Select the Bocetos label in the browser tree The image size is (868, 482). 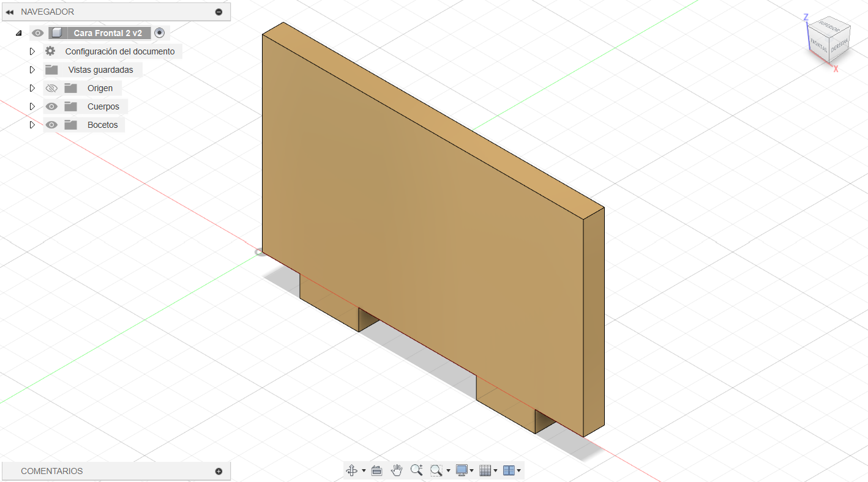pos(103,125)
